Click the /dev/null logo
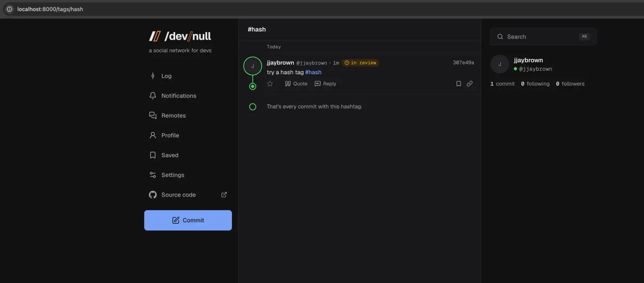Screen dimensions: 644x283 point(180,36)
